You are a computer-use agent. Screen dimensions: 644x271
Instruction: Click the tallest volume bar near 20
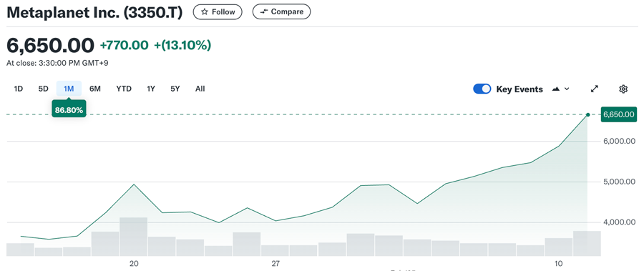[x=134, y=237]
